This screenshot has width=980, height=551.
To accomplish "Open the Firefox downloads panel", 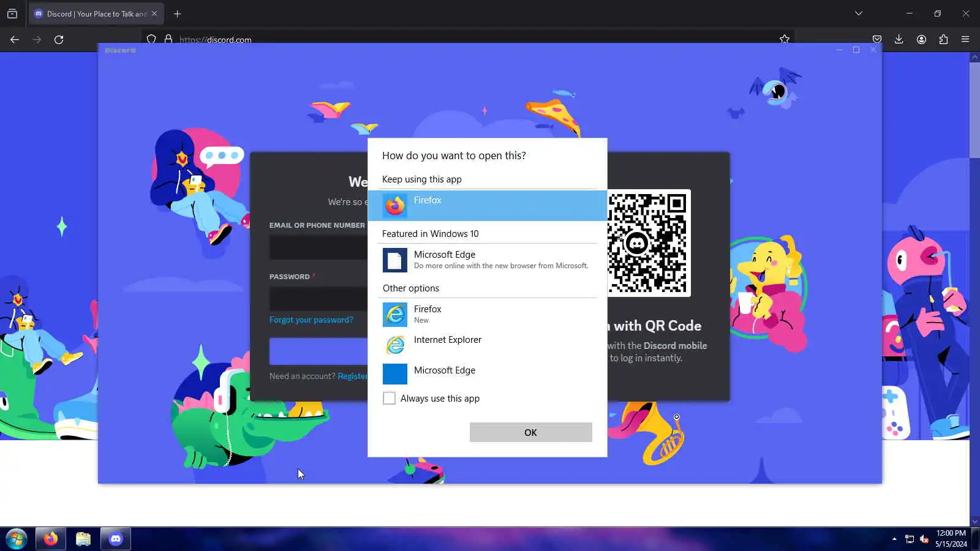I will [899, 40].
